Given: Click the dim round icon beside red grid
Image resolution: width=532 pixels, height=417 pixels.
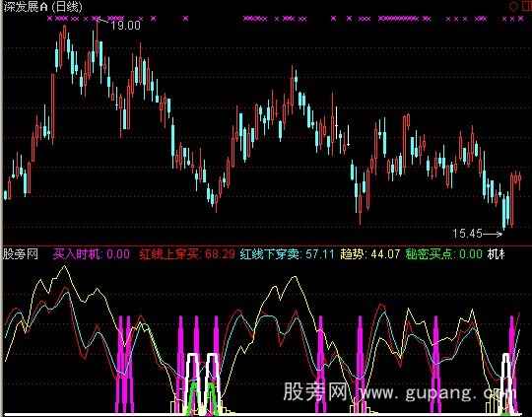Looking at the screenshot, I should coord(514,6).
